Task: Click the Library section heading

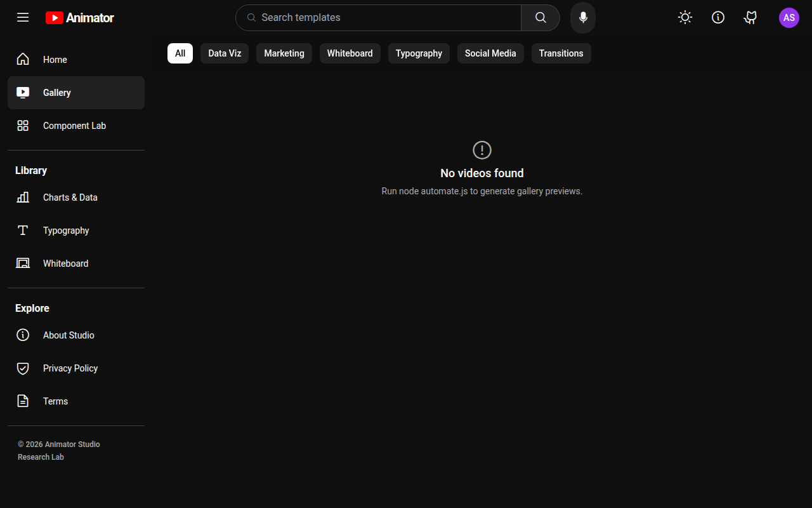Action: point(31,170)
